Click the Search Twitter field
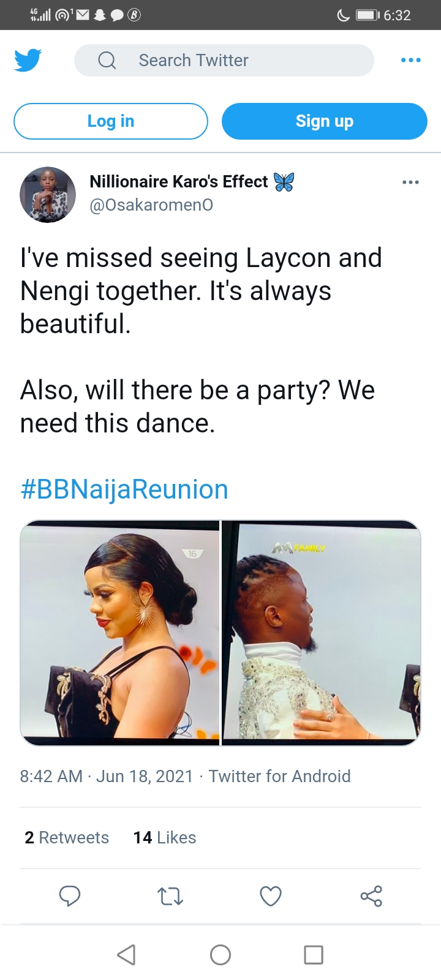The width and height of the screenshot is (441, 980). coord(224,60)
